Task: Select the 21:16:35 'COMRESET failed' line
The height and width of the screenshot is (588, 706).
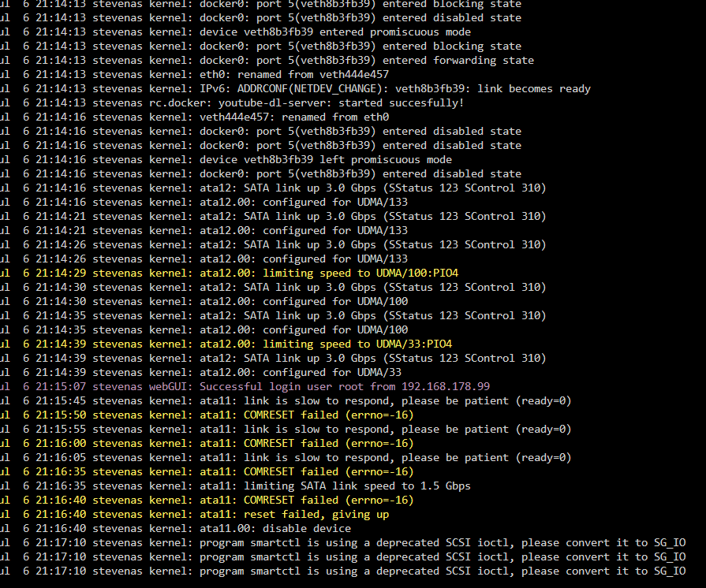Action: pyautogui.click(x=207, y=471)
